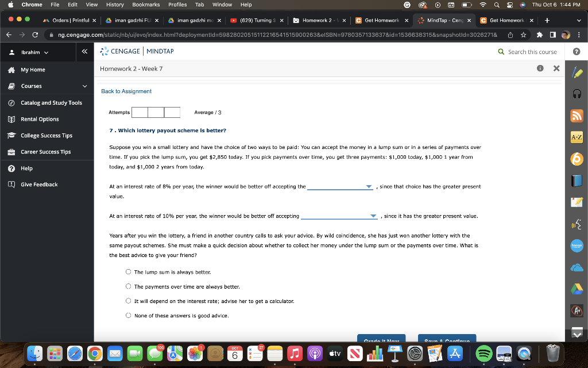Click the assignment info icon
The height and width of the screenshot is (368, 588).
(x=540, y=68)
